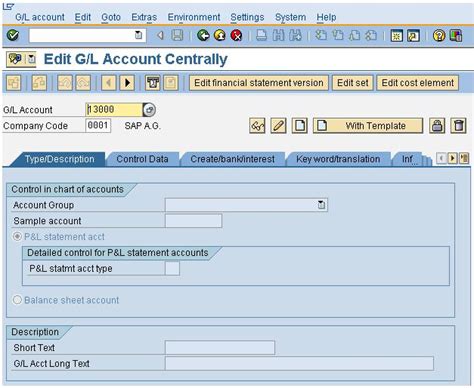Viewport: 474px width, 388px height.
Task: Click the Last Page icon
Action: coord(371,35)
